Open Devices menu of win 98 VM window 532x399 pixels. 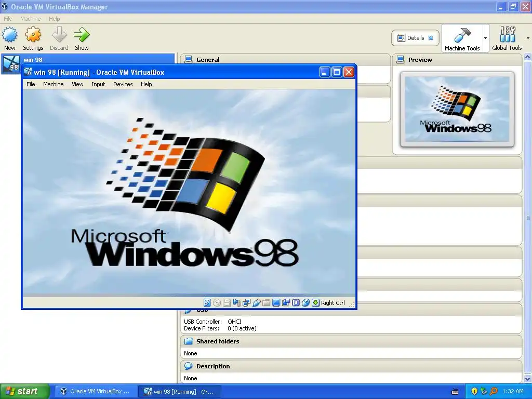123,84
